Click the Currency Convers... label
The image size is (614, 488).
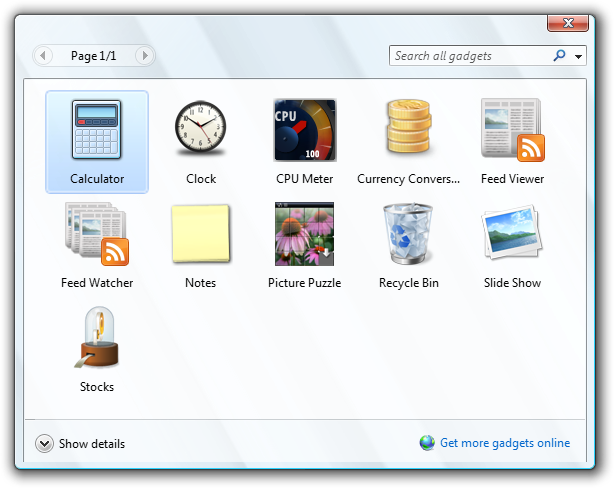408,179
